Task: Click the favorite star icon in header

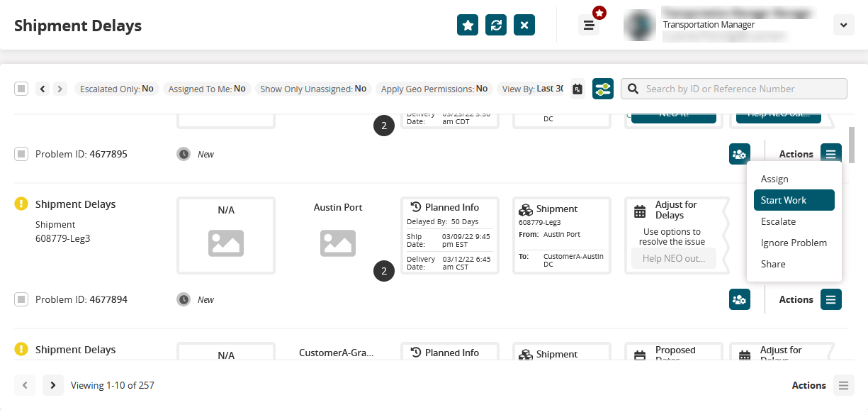Action: coord(468,25)
